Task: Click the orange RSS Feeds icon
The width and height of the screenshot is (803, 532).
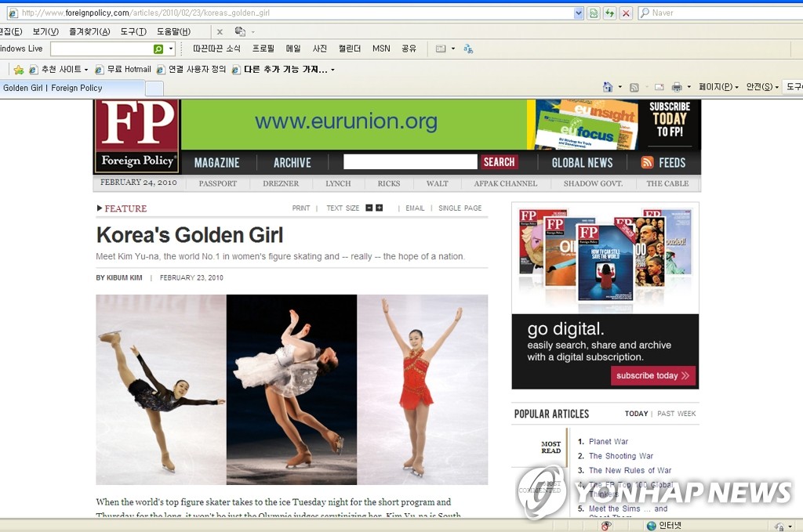Action: pos(647,162)
